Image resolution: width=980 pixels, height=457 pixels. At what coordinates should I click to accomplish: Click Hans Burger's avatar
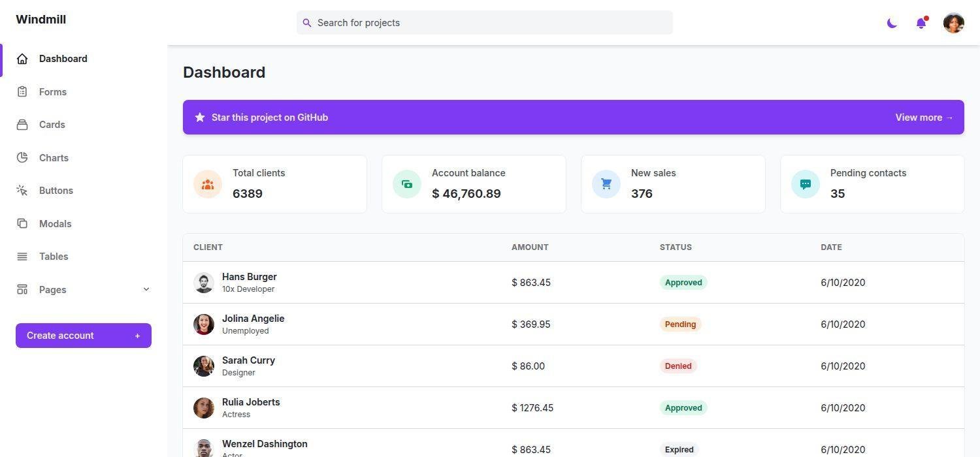pyautogui.click(x=204, y=283)
